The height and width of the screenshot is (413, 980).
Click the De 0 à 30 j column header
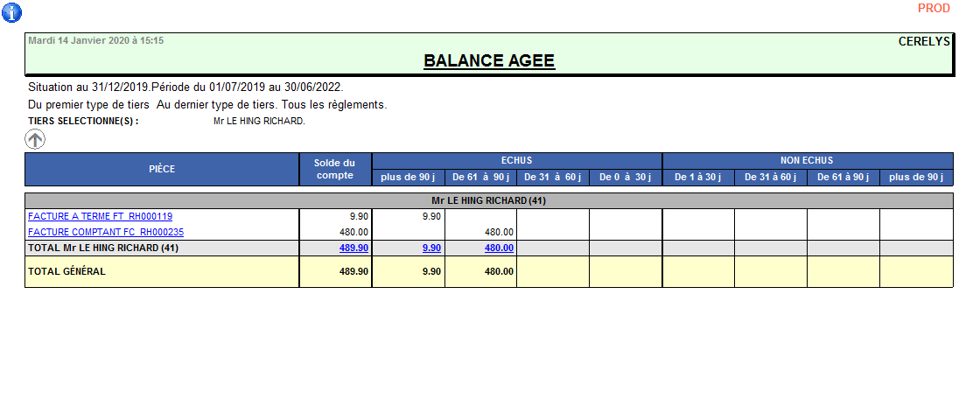(x=625, y=178)
